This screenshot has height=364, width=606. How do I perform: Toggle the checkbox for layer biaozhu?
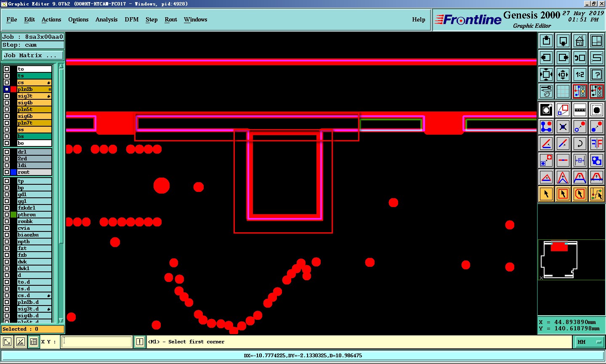[x=7, y=235]
